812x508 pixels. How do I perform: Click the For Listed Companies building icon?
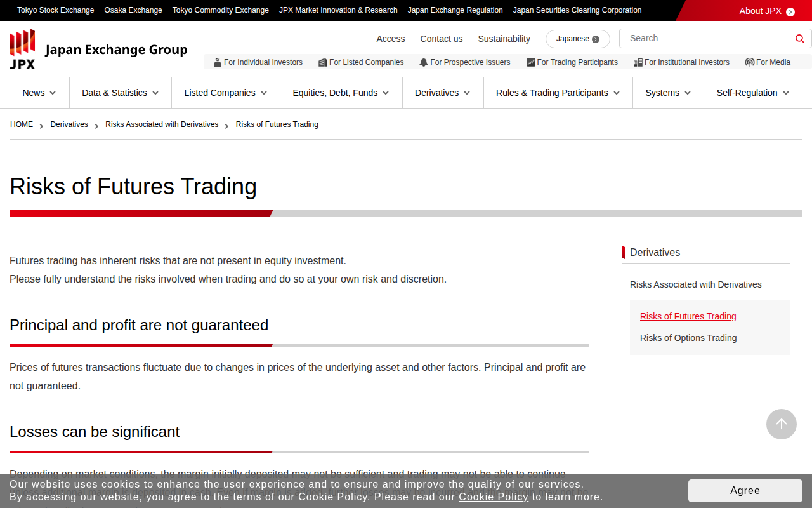[323, 62]
